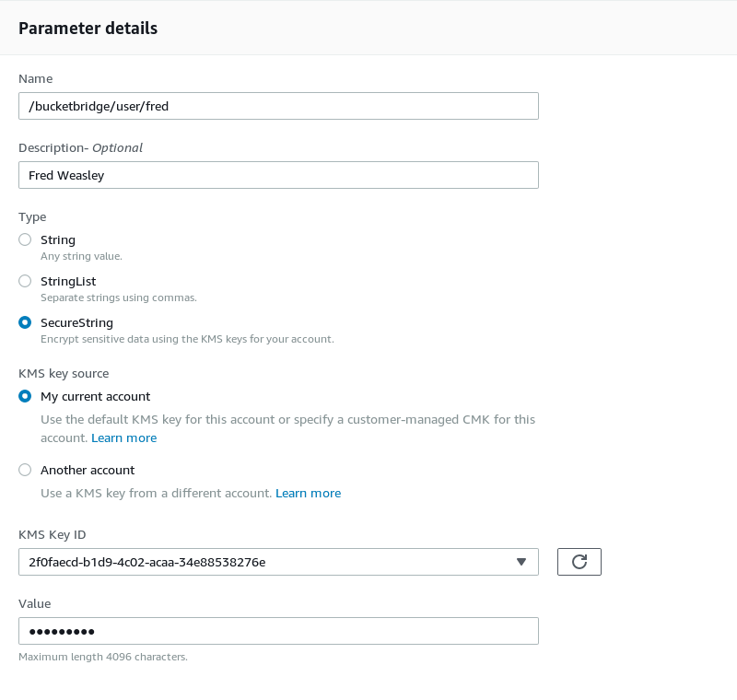737x700 pixels.
Task: Open Learn more link for current account
Action: pyautogui.click(x=124, y=437)
